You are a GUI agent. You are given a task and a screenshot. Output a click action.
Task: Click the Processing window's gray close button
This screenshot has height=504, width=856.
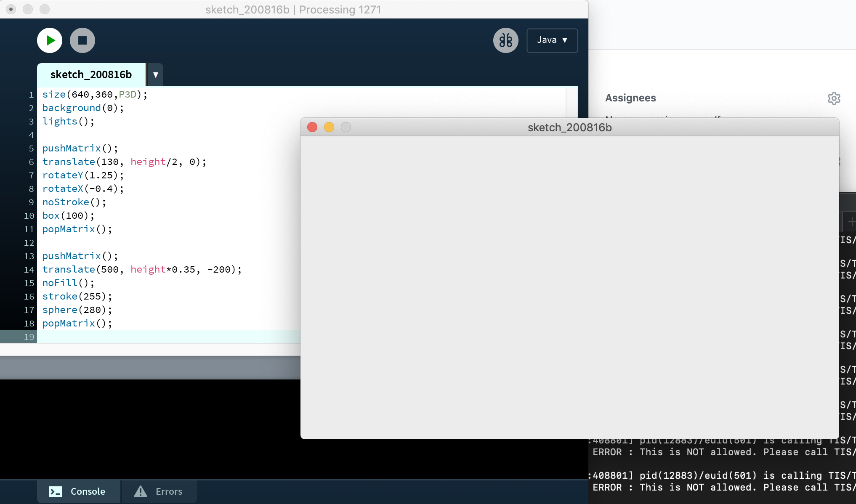pos(11,9)
